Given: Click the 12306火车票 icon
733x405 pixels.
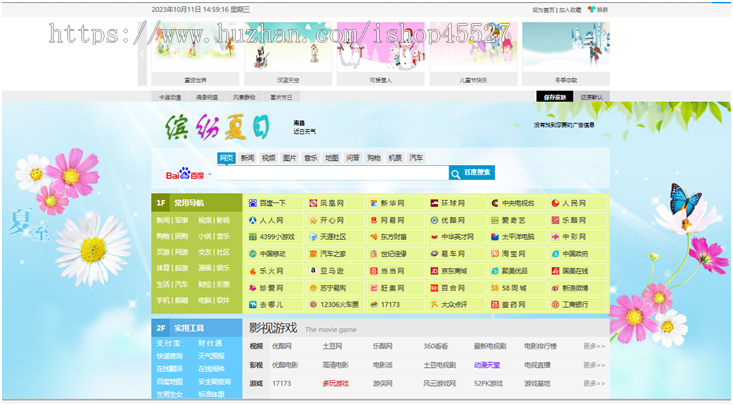Looking at the screenshot, I should tap(313, 304).
